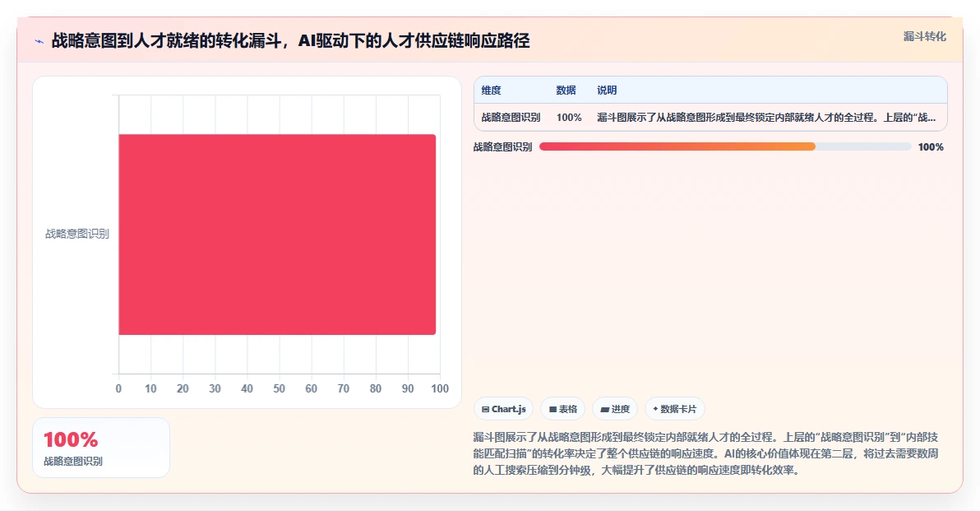
Task: Click the 100% label beside the progress bar
Action: [x=931, y=147]
